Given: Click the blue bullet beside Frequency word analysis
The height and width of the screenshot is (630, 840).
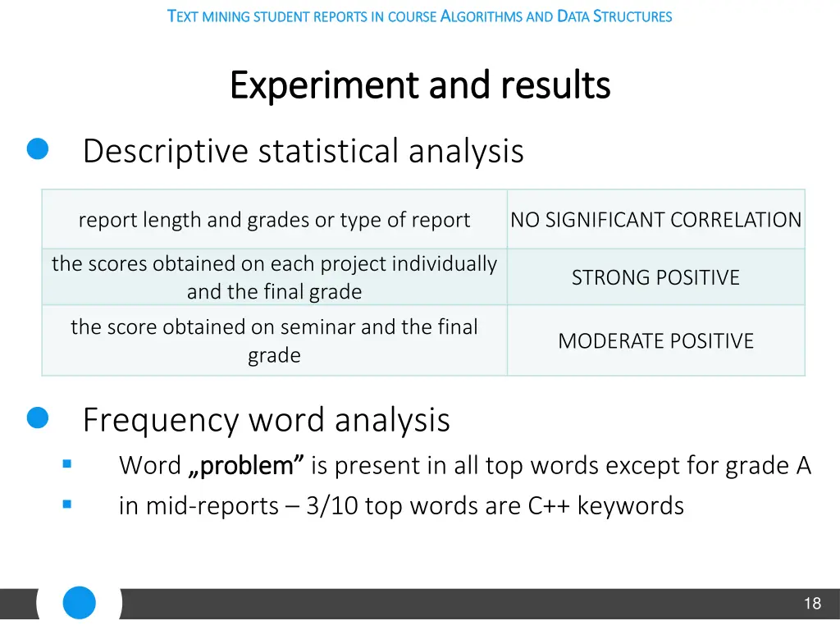Looking at the screenshot, I should [x=38, y=418].
